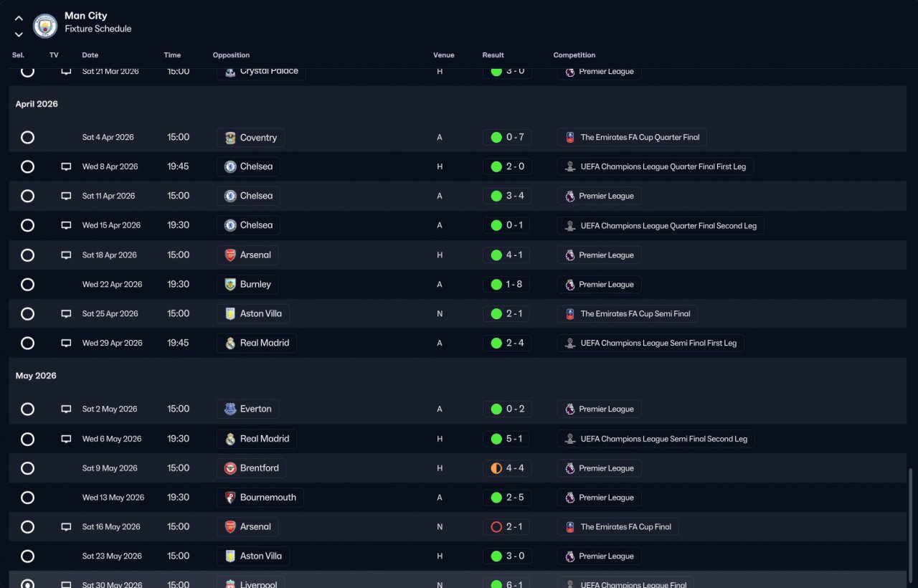
Task: Open UEFA Champions League Quarter Final First Leg
Action: click(655, 166)
